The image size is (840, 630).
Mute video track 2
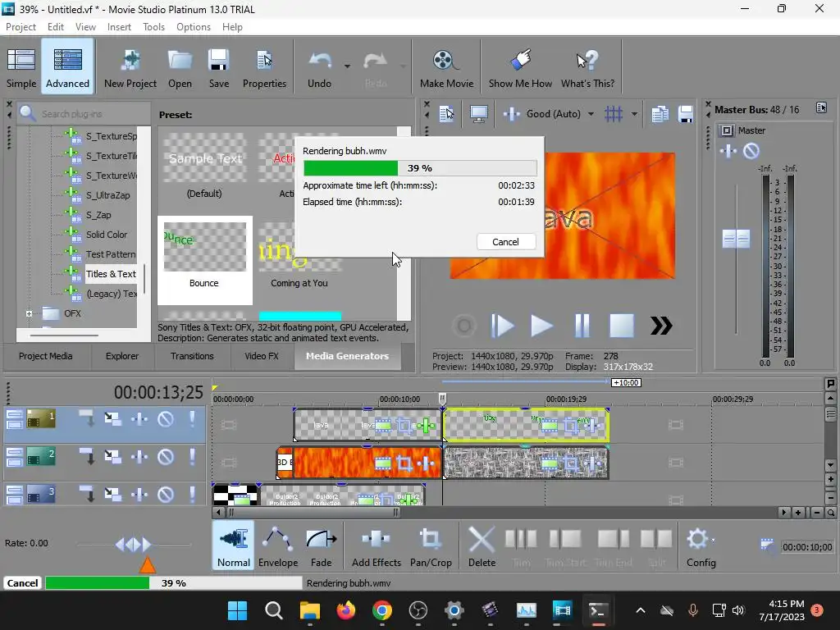coord(166,456)
